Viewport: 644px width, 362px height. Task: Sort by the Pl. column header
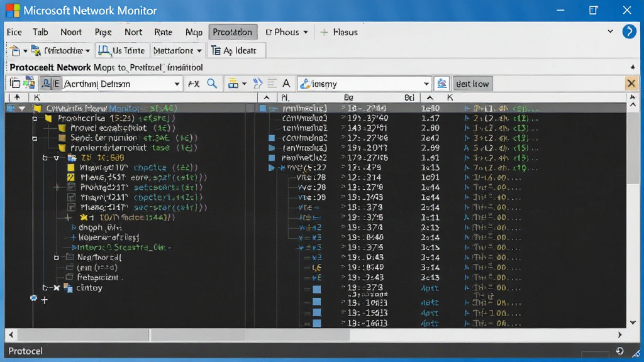286,97
